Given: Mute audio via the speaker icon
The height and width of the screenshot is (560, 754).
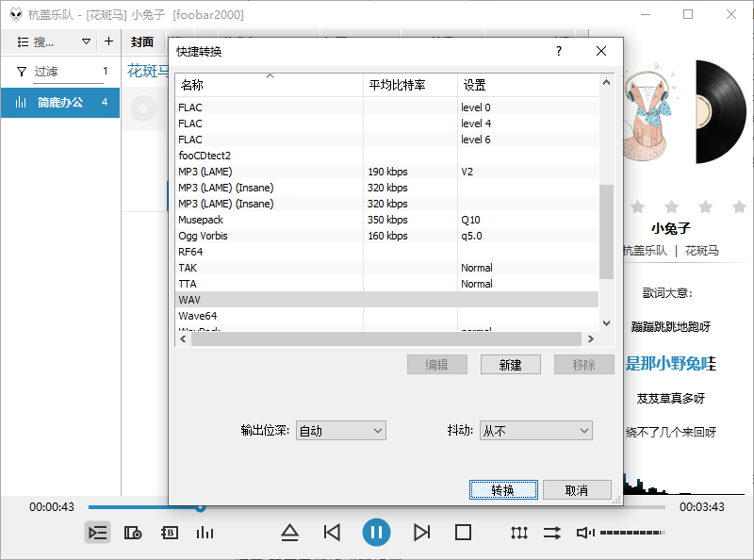Looking at the screenshot, I should [x=585, y=533].
